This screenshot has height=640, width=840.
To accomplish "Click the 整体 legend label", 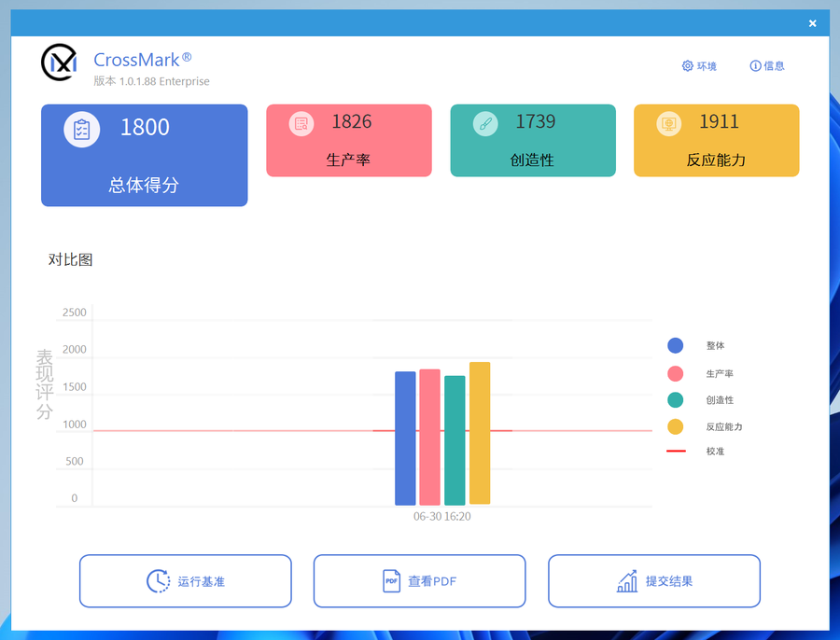I will pyautogui.click(x=715, y=345).
